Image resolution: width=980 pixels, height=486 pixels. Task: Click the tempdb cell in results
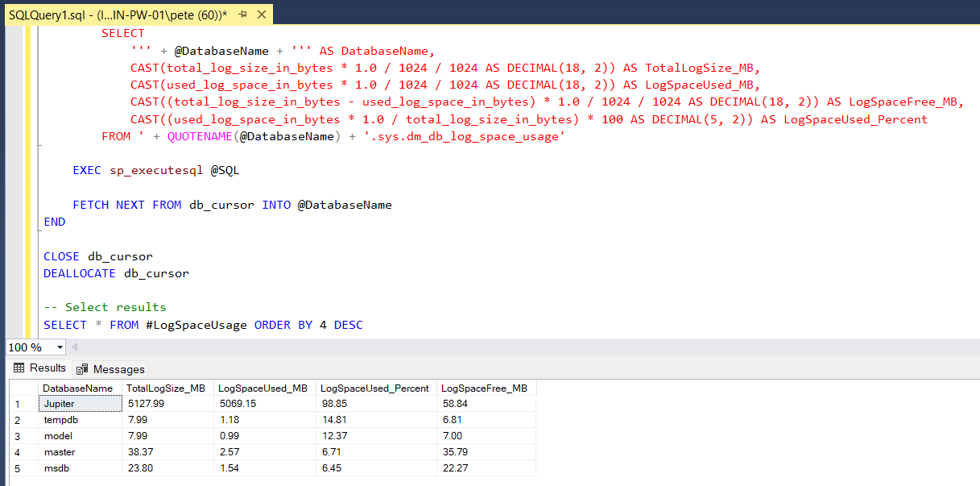79,420
